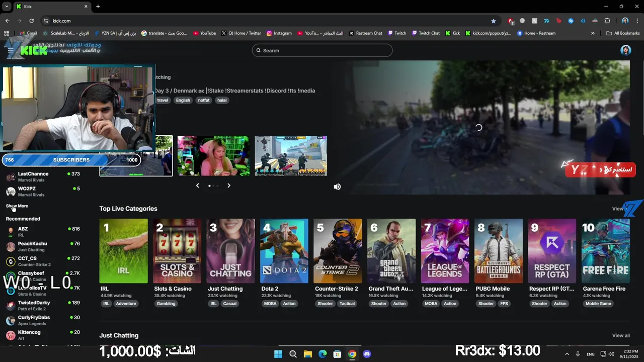Open the Chrome profile avatar
Screen dimensions: 644x362
coord(625,21)
